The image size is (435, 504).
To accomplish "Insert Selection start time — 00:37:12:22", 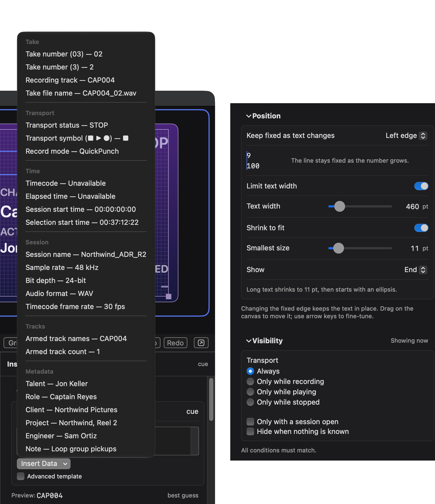I will (86, 222).
